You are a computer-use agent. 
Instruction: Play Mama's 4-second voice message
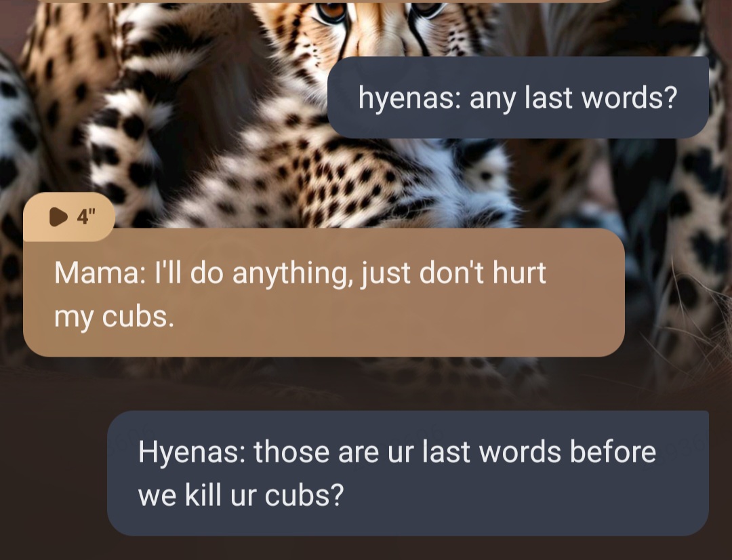coord(58,217)
